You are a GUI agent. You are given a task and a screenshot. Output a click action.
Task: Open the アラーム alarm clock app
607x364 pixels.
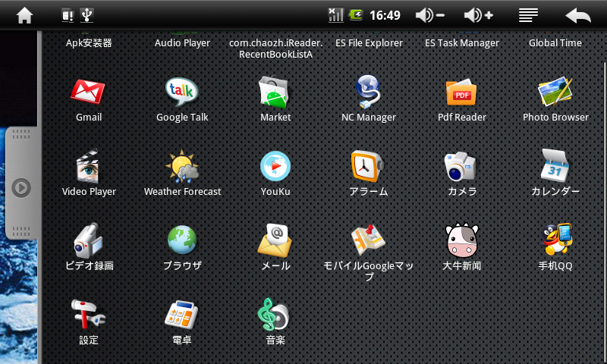click(x=367, y=166)
